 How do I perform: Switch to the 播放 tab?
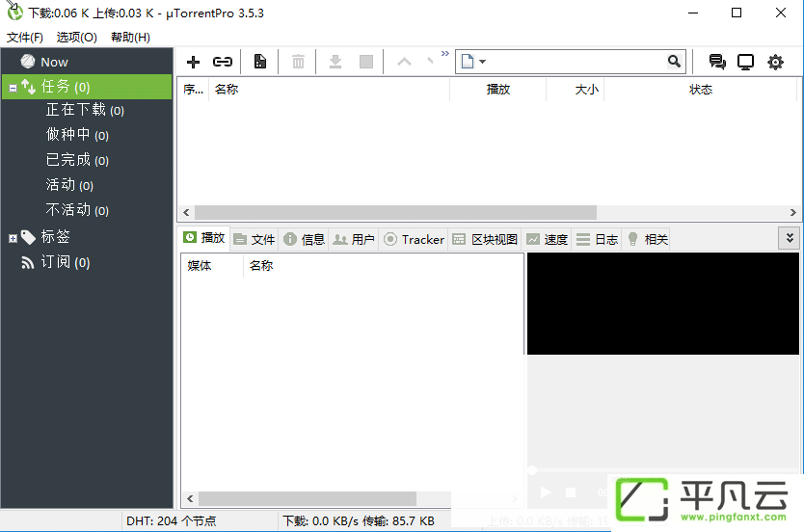[x=204, y=238]
